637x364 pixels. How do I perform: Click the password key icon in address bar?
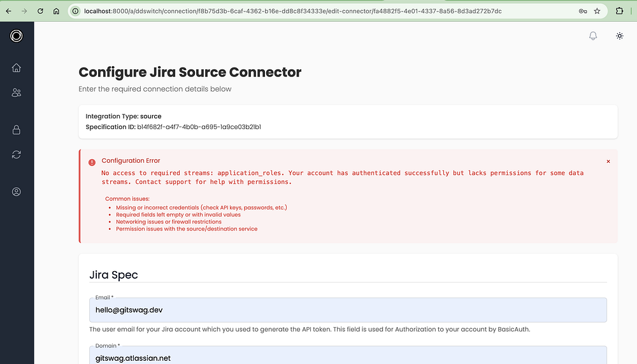(x=583, y=11)
